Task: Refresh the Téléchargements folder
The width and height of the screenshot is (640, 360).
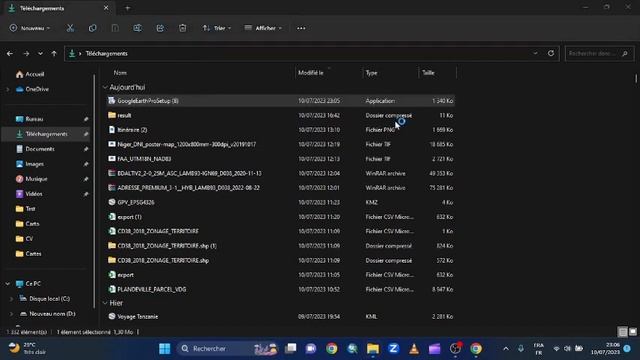Action: (551, 53)
